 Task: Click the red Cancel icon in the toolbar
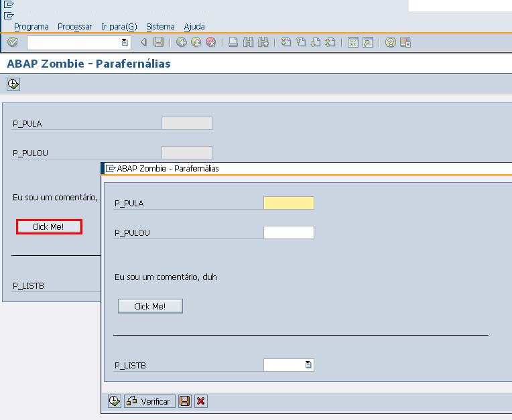[210, 42]
